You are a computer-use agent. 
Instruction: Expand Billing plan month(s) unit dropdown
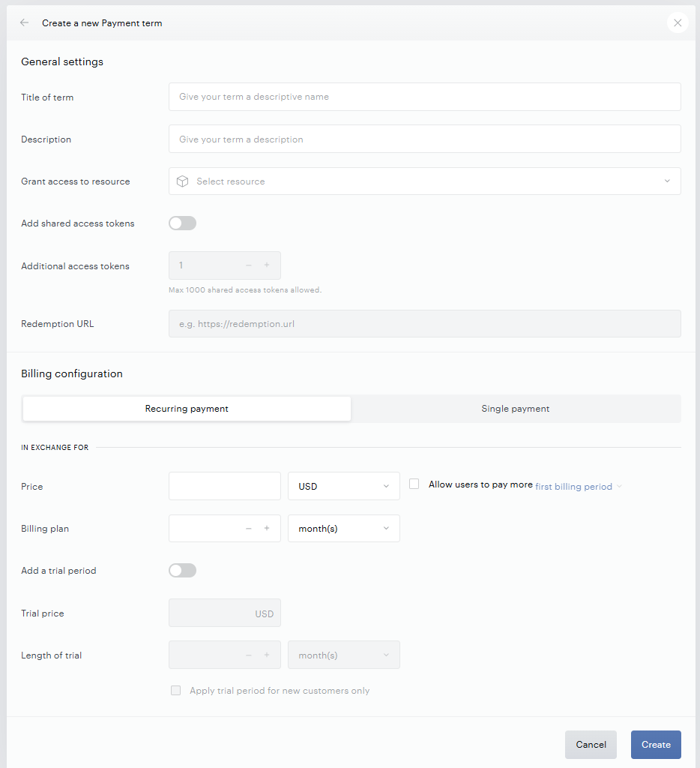(344, 529)
